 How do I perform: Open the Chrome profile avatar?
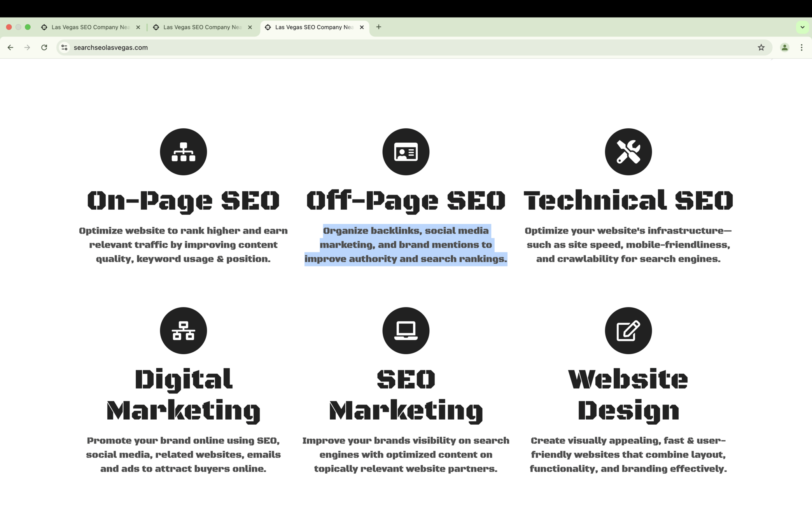tap(784, 47)
